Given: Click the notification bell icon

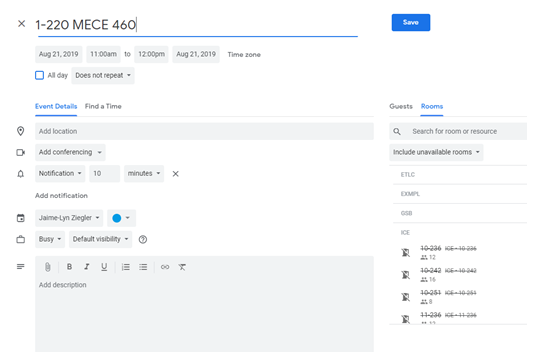Looking at the screenshot, I should point(21,174).
